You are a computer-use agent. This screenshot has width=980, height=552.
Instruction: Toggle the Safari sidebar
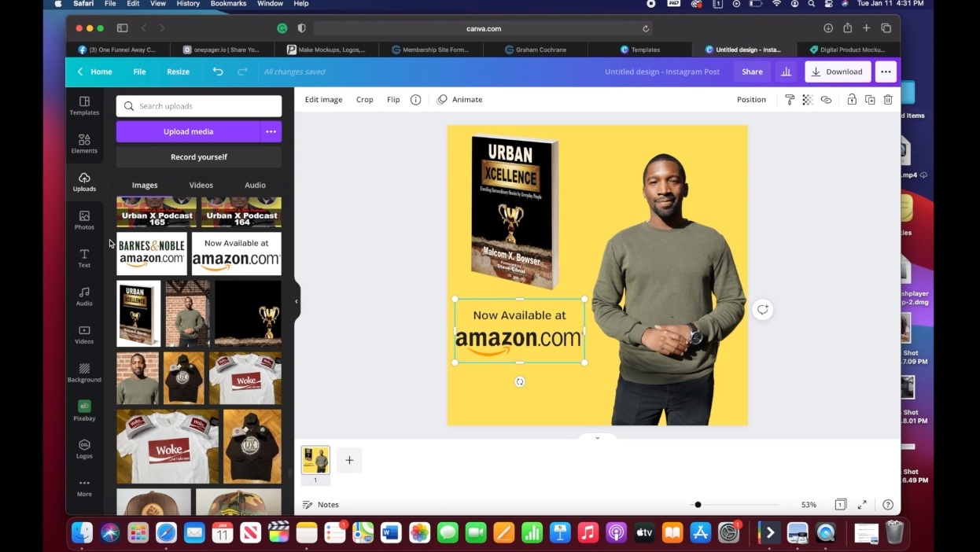tap(123, 28)
